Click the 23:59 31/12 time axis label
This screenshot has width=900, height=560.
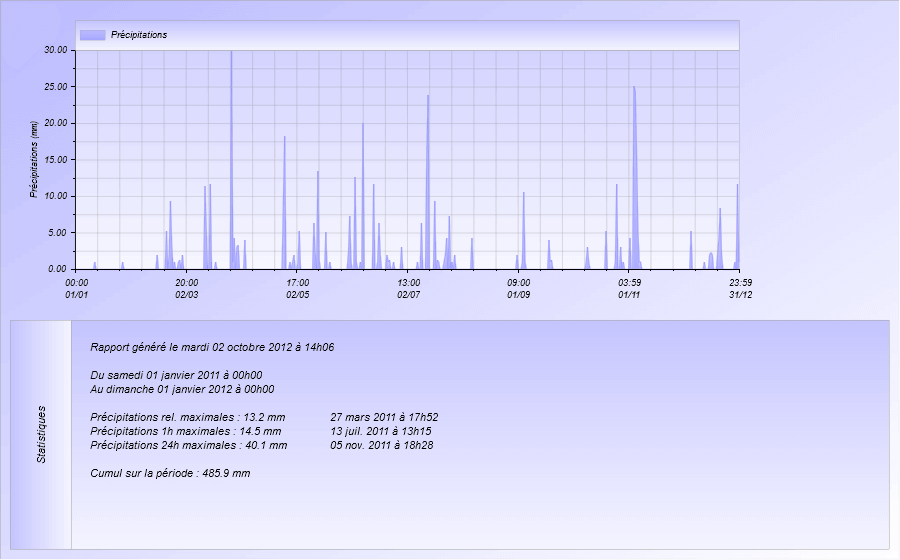coord(739,289)
